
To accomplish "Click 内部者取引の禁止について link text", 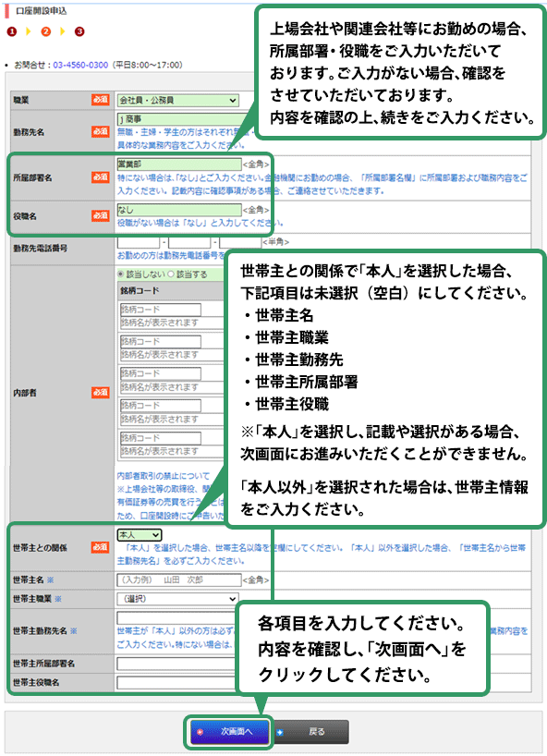I will [164, 476].
